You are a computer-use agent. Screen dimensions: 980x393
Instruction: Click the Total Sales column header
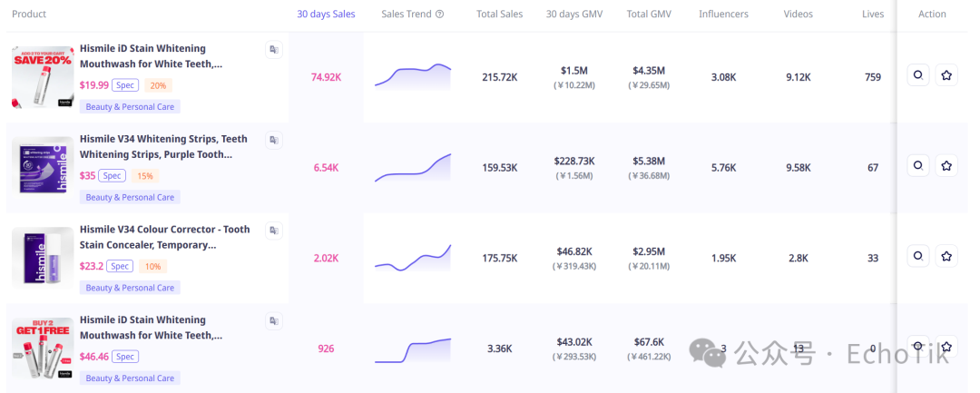click(x=499, y=14)
